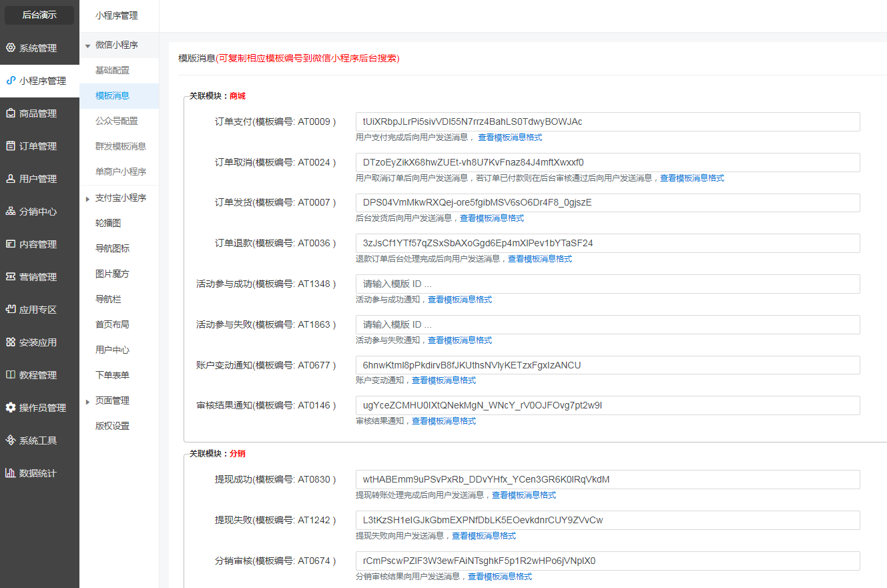The width and height of the screenshot is (887, 588).
Task: Click the 用户管理 person icon
Action: click(x=11, y=179)
